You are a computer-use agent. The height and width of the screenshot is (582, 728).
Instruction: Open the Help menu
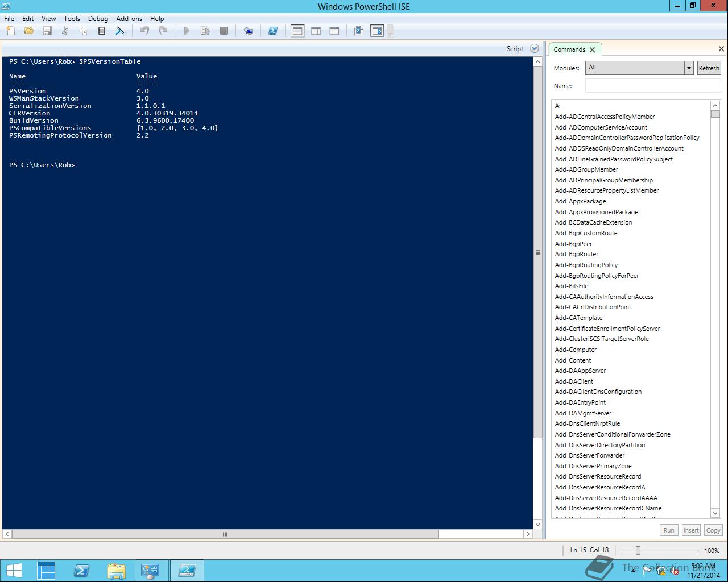pyautogui.click(x=157, y=19)
